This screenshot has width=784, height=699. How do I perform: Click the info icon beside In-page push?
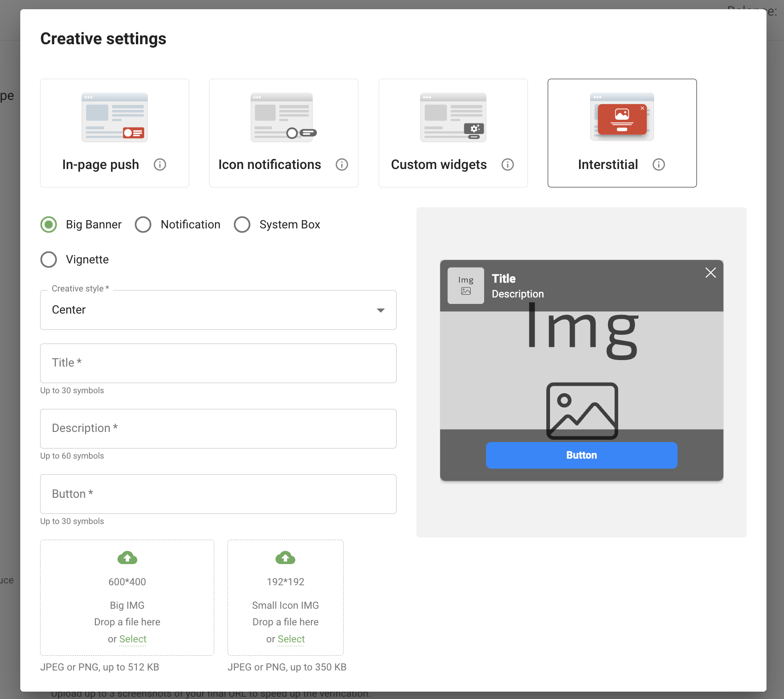(x=160, y=164)
